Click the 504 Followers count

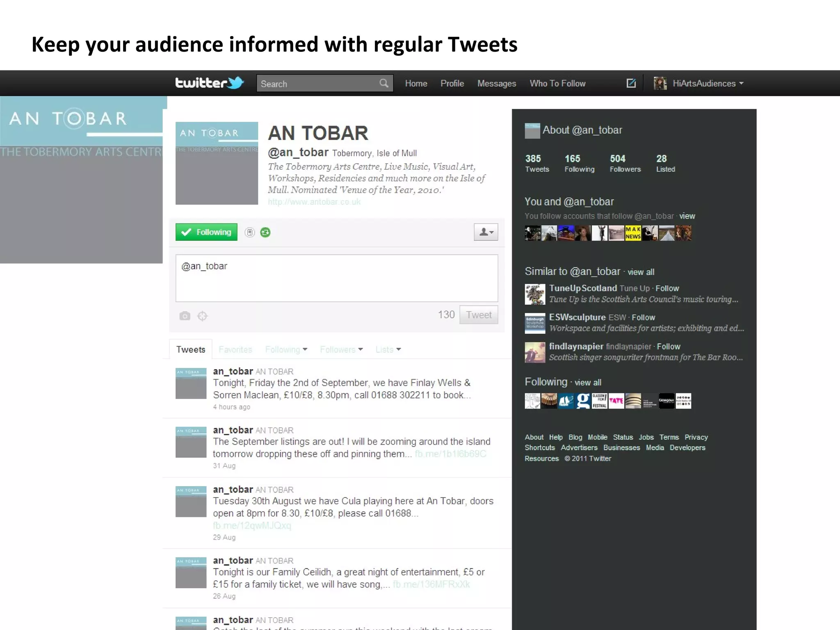pos(625,163)
